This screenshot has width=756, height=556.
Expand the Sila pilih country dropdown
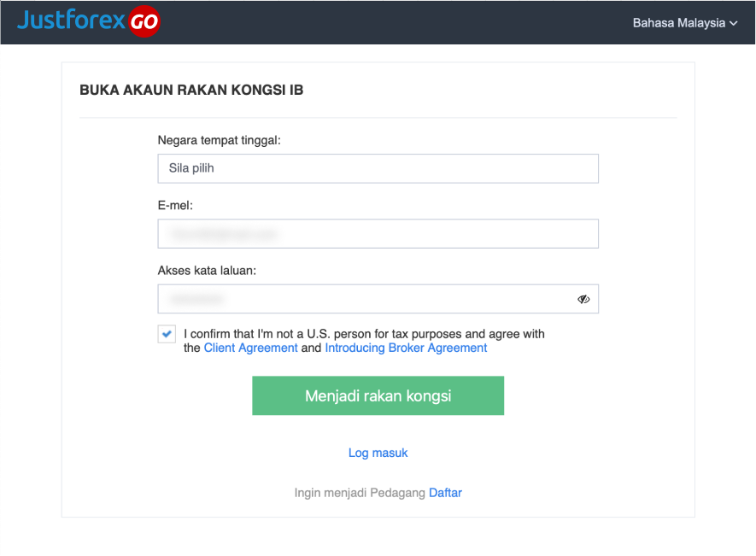[x=378, y=168]
